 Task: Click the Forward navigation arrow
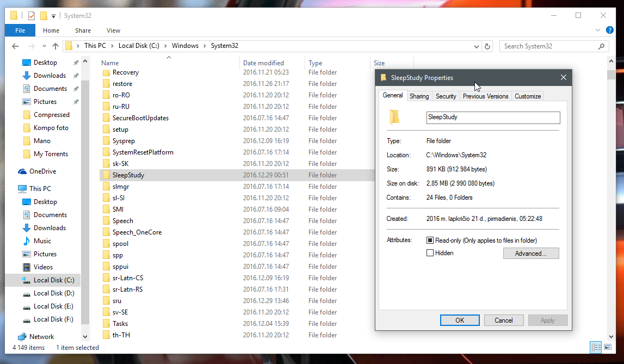click(32, 46)
